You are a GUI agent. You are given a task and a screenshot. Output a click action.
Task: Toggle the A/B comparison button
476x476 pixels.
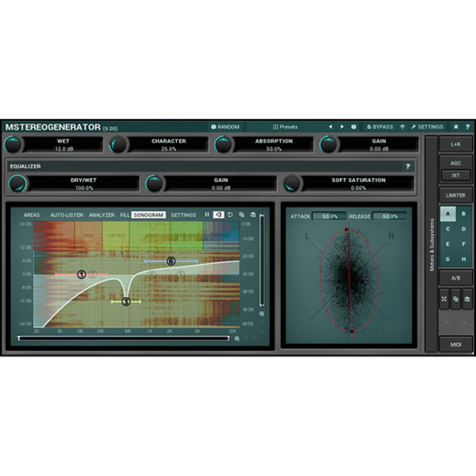456,278
